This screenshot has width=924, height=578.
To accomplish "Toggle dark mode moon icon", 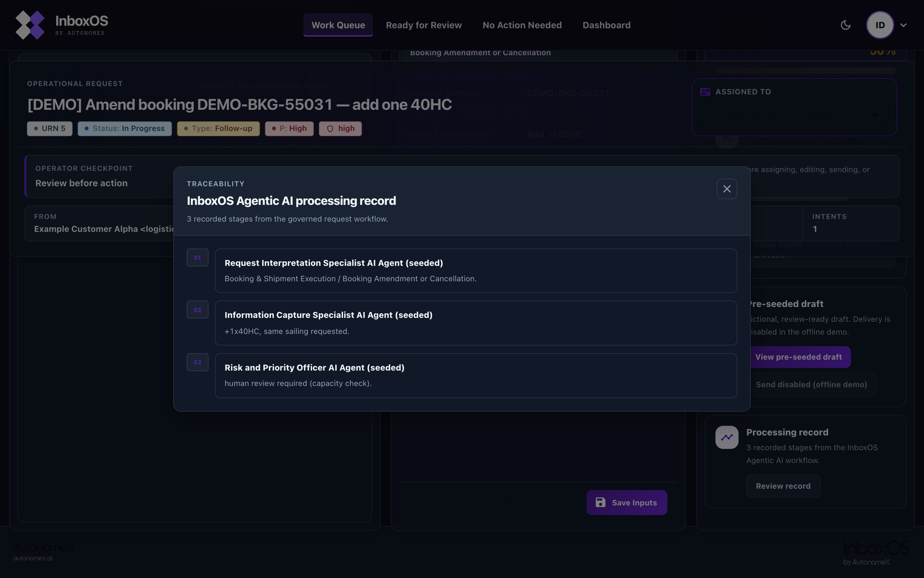I will click(846, 25).
